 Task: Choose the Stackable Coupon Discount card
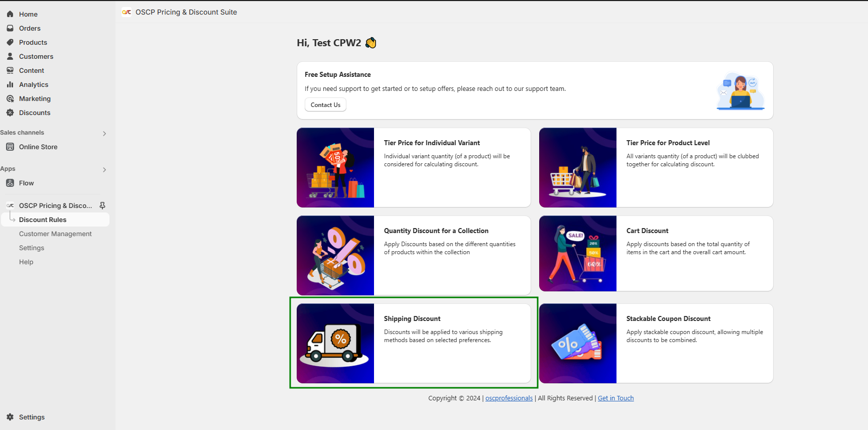coord(656,343)
